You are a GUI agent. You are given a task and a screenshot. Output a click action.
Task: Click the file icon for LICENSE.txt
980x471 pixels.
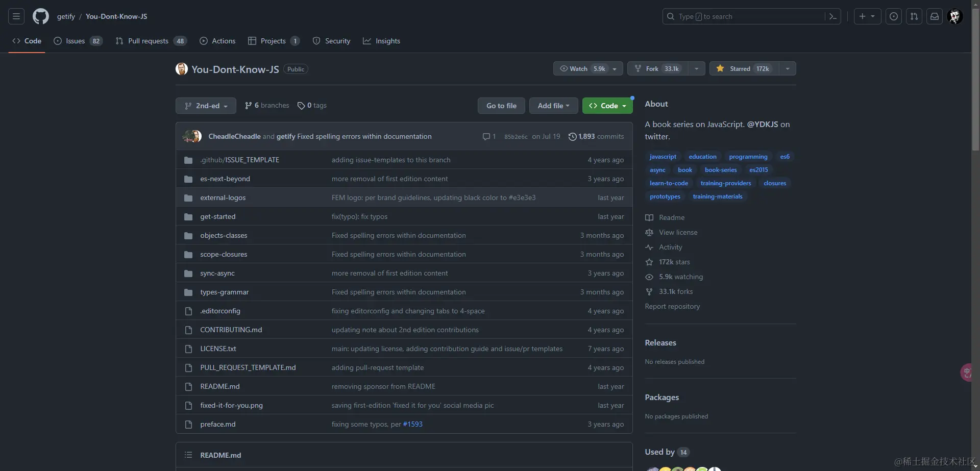pyautogui.click(x=188, y=349)
